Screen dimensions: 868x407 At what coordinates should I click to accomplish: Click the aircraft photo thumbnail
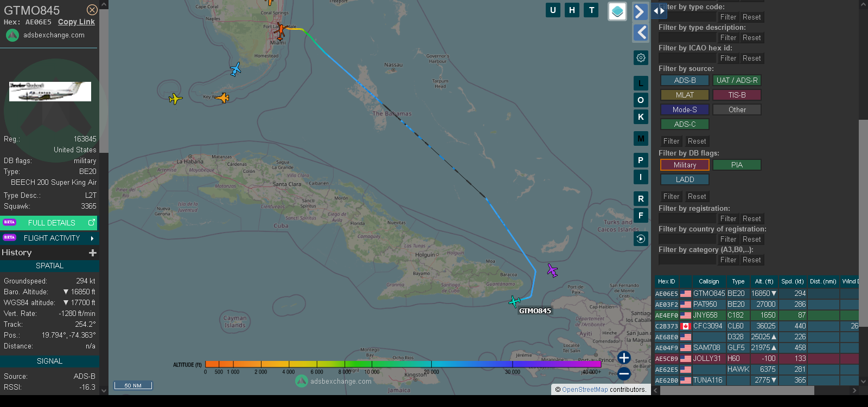coord(50,92)
